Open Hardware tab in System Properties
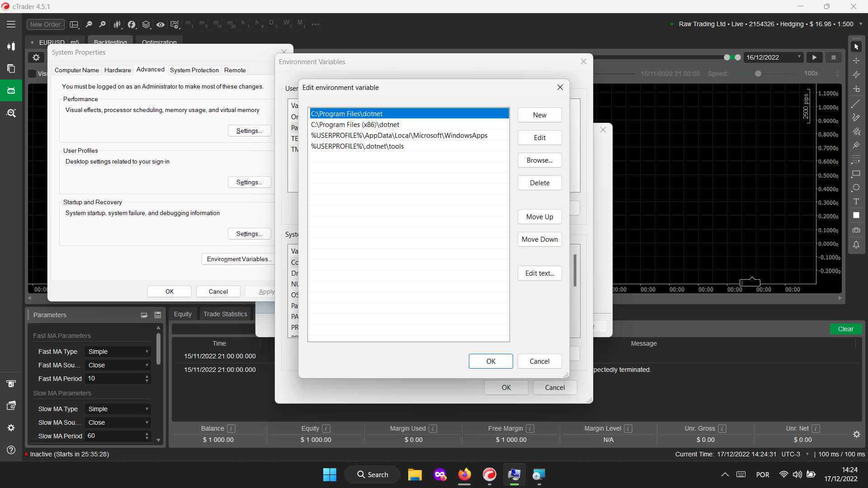The width and height of the screenshot is (868, 488). (118, 70)
